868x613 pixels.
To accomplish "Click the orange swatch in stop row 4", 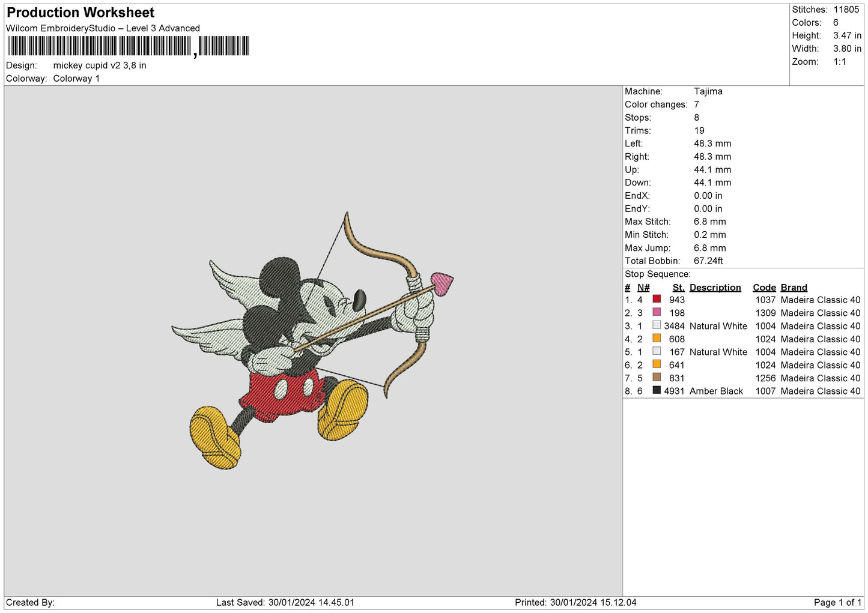I will (x=657, y=338).
